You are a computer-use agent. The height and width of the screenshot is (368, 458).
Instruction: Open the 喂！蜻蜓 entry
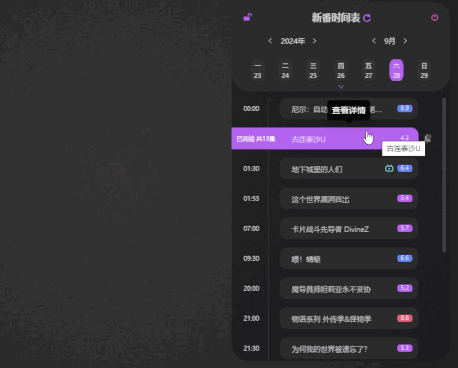[349, 259]
